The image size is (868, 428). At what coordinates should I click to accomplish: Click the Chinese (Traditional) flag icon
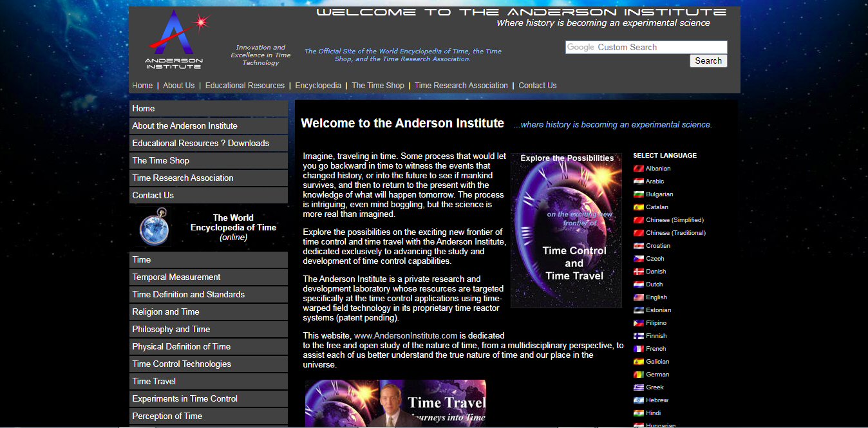click(x=639, y=233)
